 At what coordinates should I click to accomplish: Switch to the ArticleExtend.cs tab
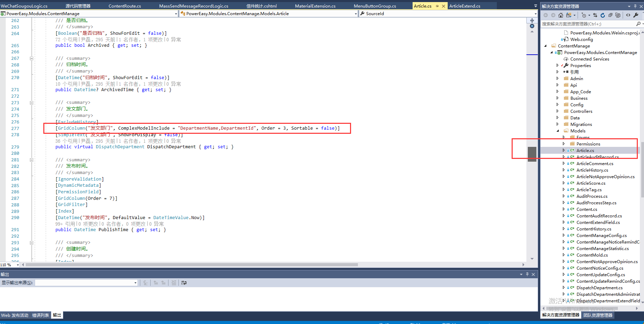465,6
